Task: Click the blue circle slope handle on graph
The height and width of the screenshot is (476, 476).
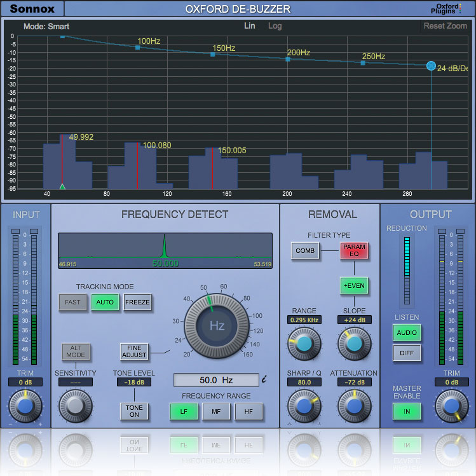Action: (432, 65)
